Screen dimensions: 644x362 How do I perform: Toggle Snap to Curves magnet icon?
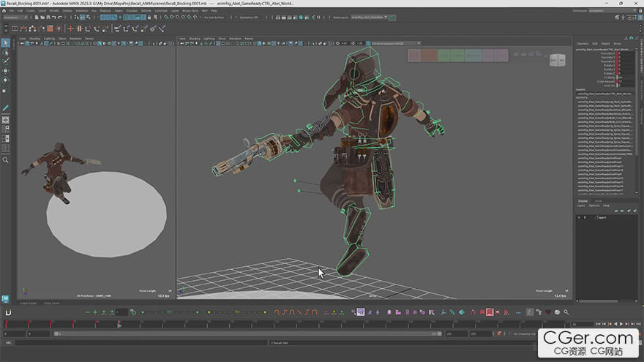coord(172,18)
